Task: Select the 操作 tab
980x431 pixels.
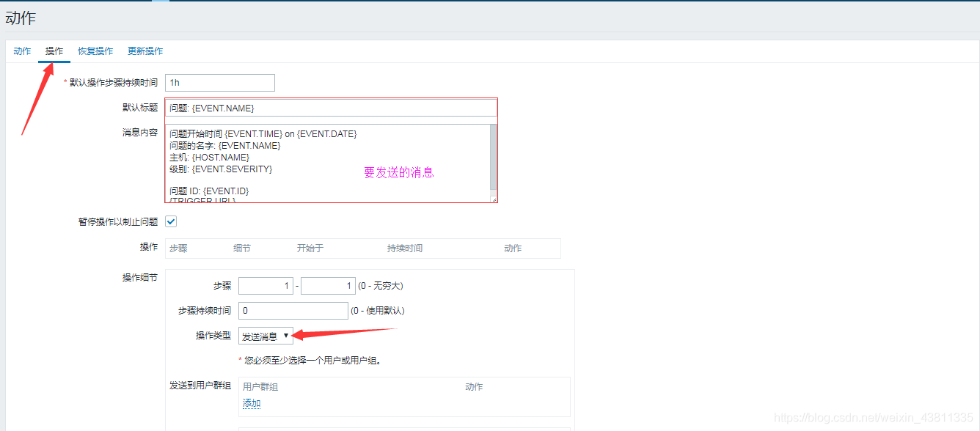Action: tap(54, 51)
